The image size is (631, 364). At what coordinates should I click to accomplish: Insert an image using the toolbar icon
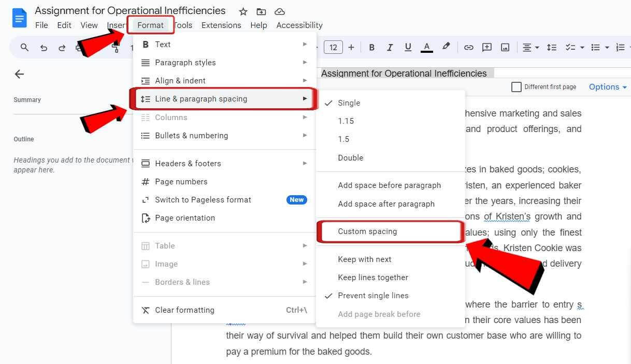(x=505, y=47)
